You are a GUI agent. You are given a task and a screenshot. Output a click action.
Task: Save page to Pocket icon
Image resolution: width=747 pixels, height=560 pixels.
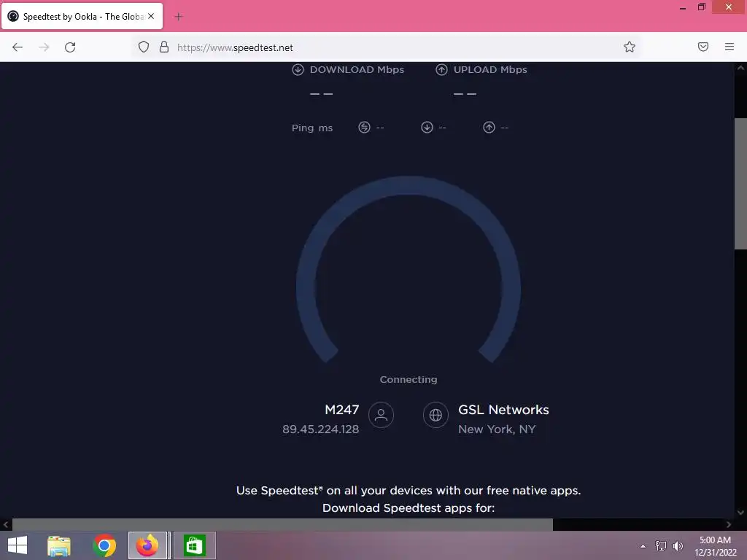703,47
